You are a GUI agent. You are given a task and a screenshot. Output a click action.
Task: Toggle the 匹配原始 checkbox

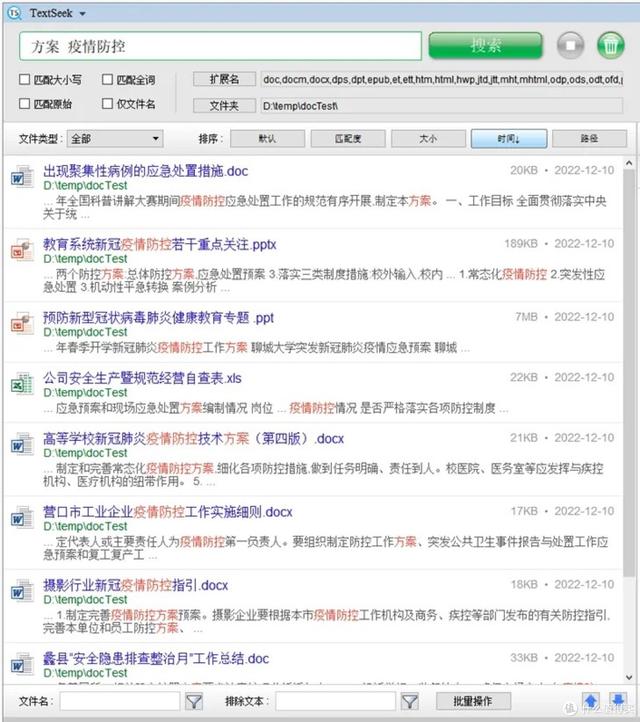pos(24,104)
